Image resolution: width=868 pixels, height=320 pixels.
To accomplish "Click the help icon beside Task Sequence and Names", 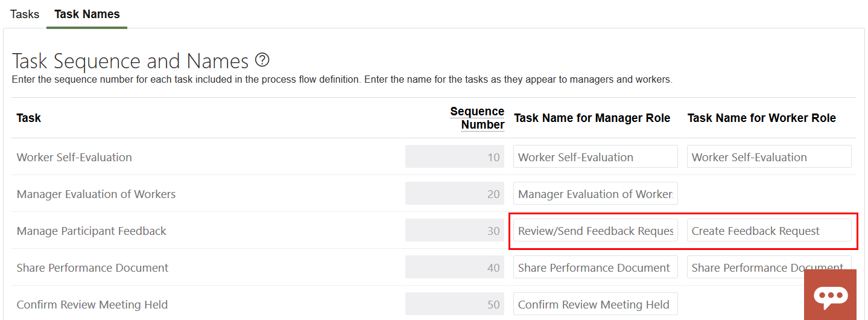I will (262, 60).
